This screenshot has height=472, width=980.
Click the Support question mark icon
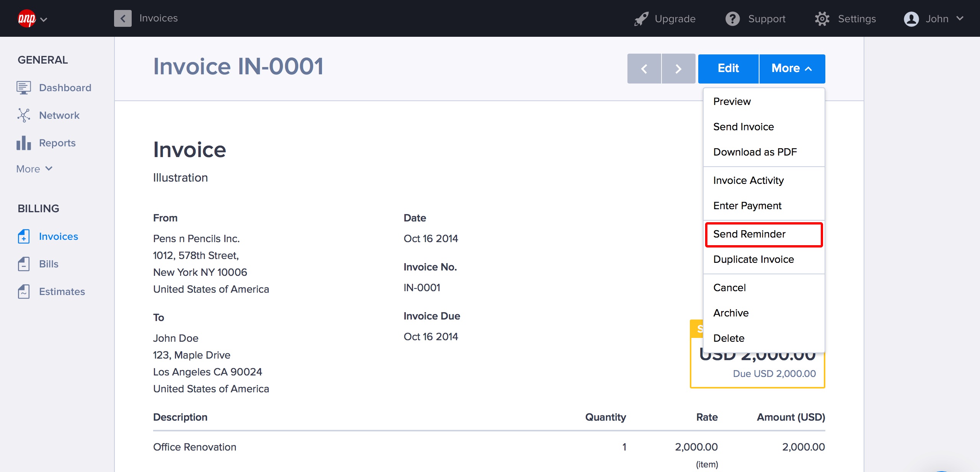click(732, 19)
